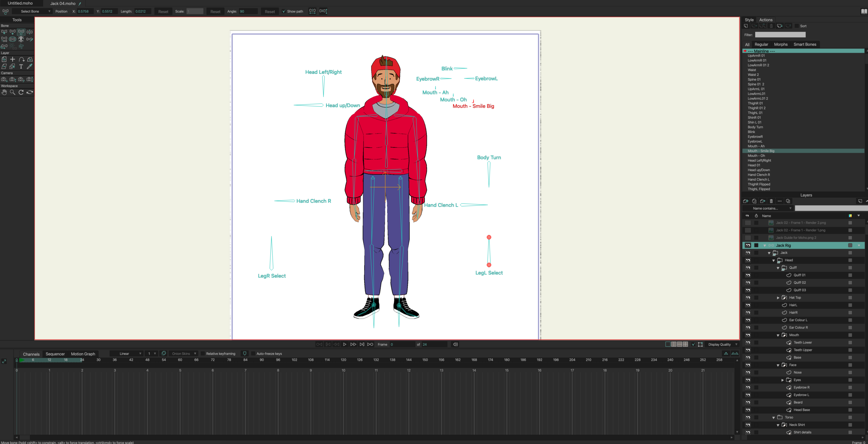The image size is (868, 444).
Task: Select the Manipulate Bones rotate tool
Action: point(21,32)
